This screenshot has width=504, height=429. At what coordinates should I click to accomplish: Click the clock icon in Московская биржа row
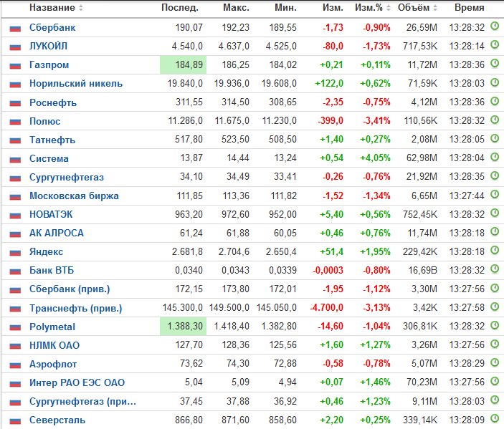[x=495, y=194]
